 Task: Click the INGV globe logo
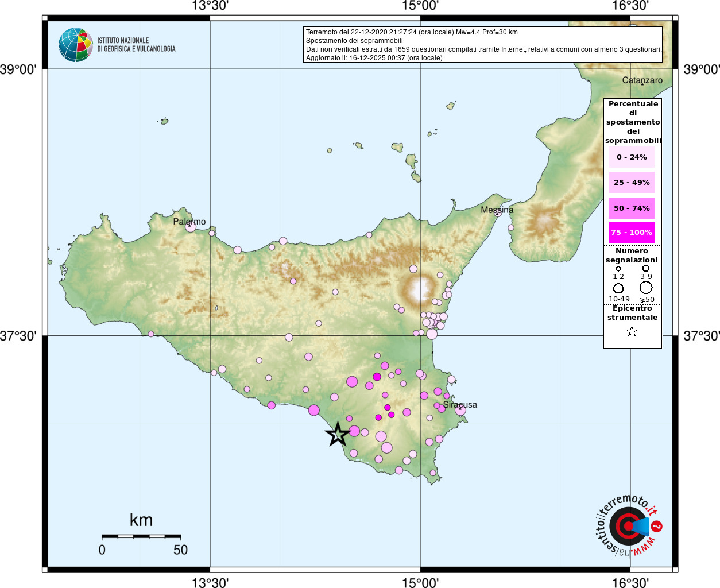pyautogui.click(x=76, y=45)
